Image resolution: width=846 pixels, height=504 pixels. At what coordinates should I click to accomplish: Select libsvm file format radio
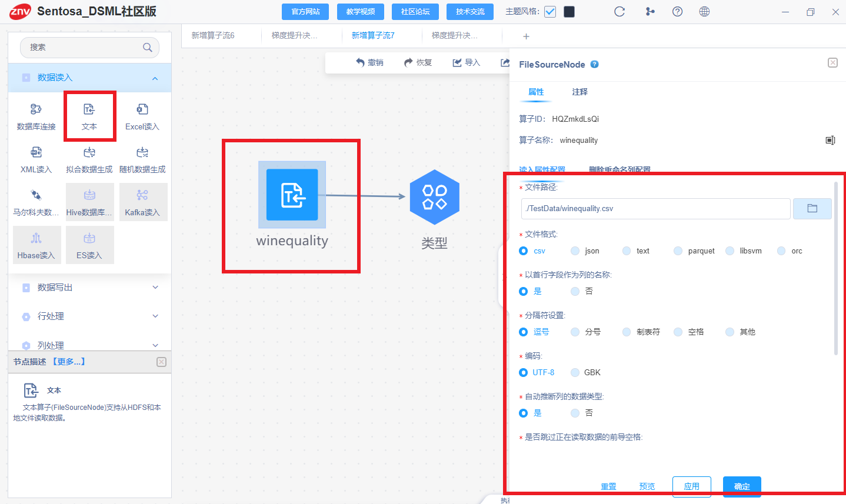tap(730, 251)
